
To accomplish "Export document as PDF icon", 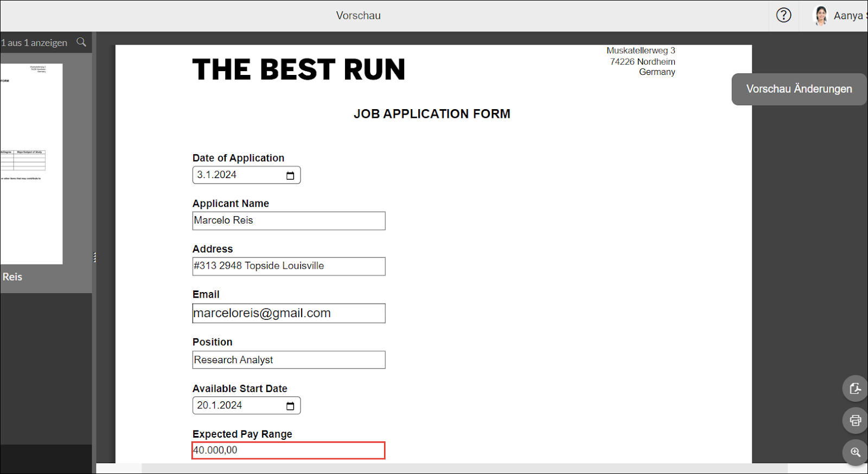I will 855,388.
